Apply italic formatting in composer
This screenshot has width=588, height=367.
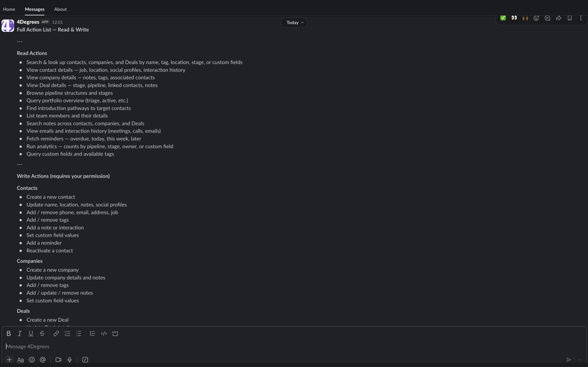point(20,333)
